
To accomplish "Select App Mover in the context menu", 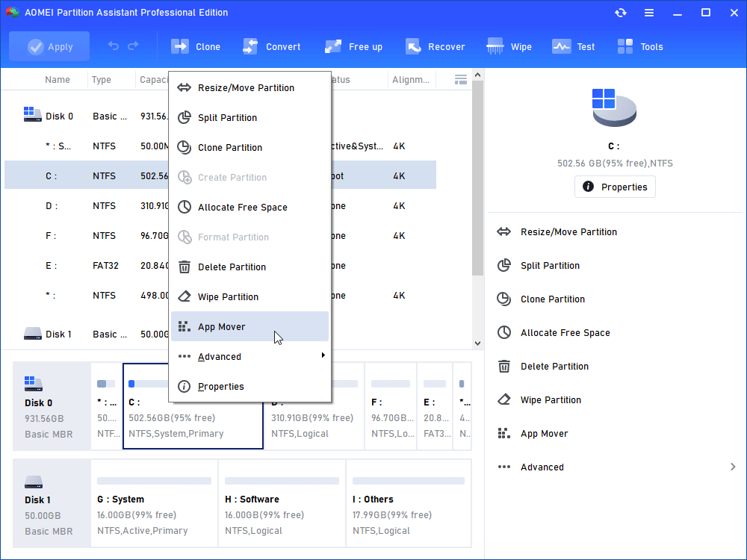I will (249, 327).
